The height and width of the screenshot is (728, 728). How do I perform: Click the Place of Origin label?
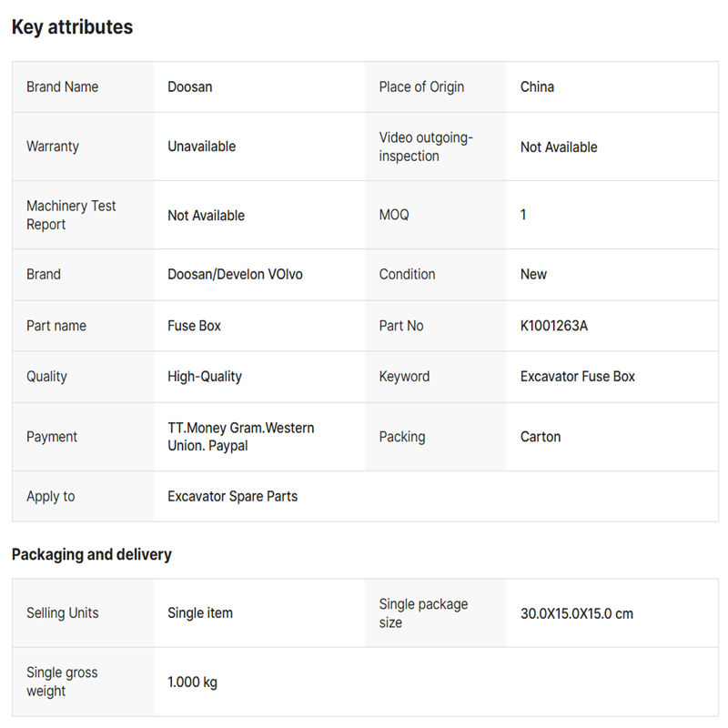pyautogui.click(x=421, y=87)
